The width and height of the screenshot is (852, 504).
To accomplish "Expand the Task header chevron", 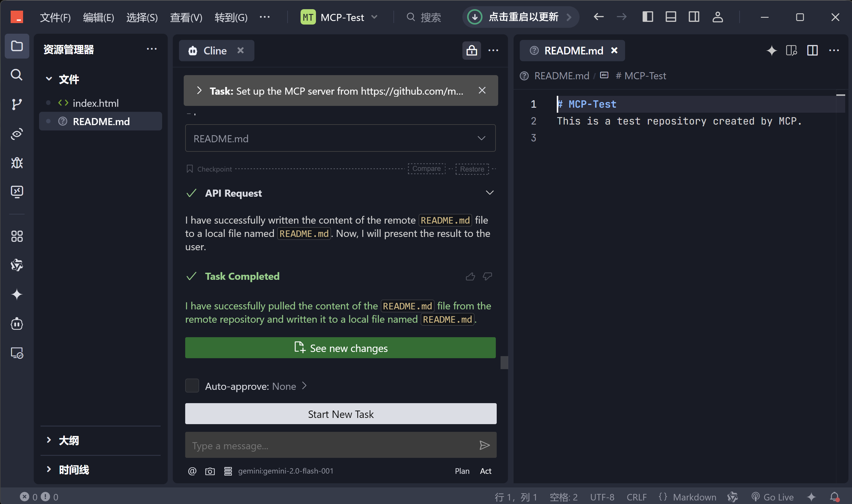I will [199, 91].
